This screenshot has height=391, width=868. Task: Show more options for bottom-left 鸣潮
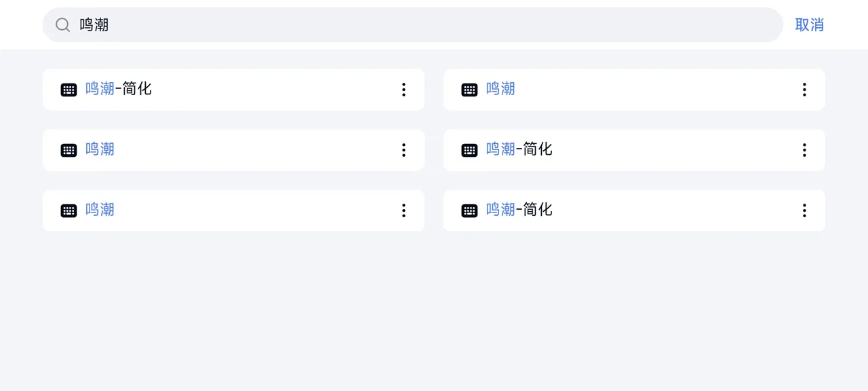[x=403, y=210]
